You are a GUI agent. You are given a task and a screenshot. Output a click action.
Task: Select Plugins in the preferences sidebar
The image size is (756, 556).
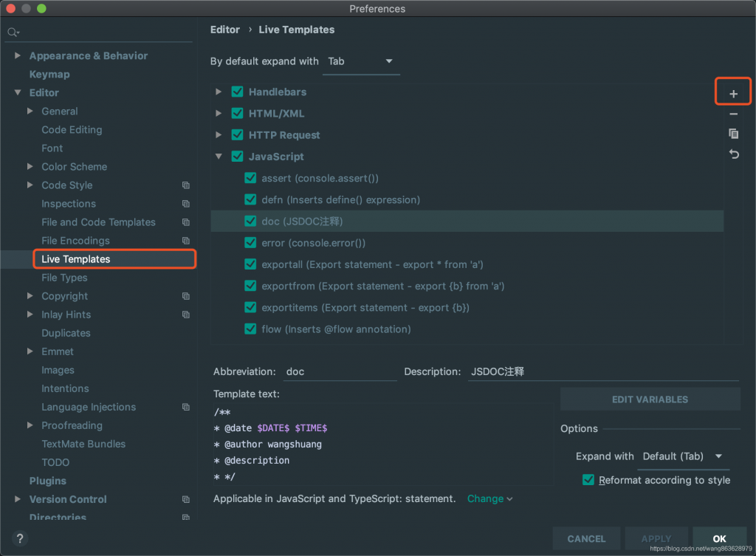[47, 481]
